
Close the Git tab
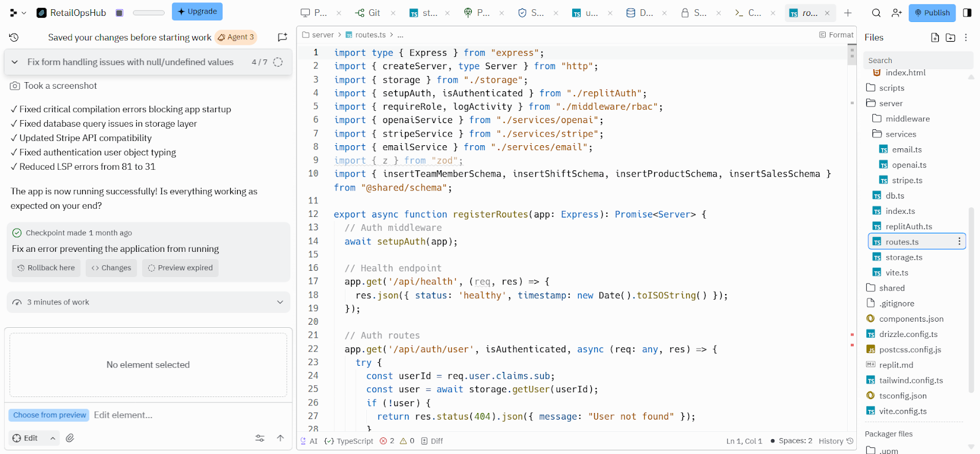[x=393, y=13]
